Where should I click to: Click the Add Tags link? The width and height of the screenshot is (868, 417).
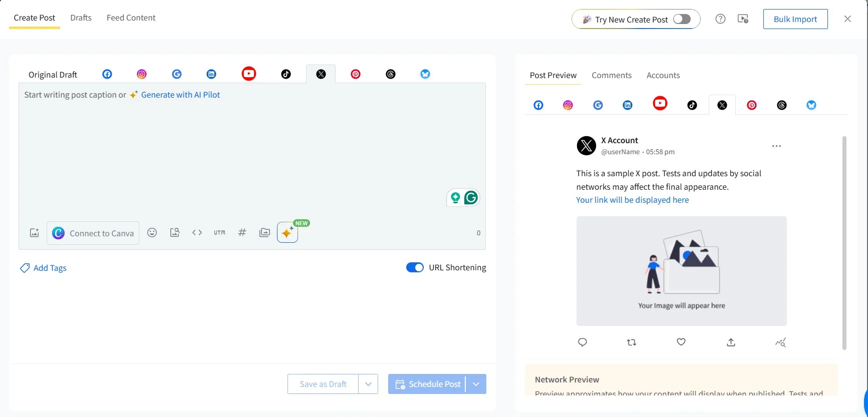coord(43,268)
